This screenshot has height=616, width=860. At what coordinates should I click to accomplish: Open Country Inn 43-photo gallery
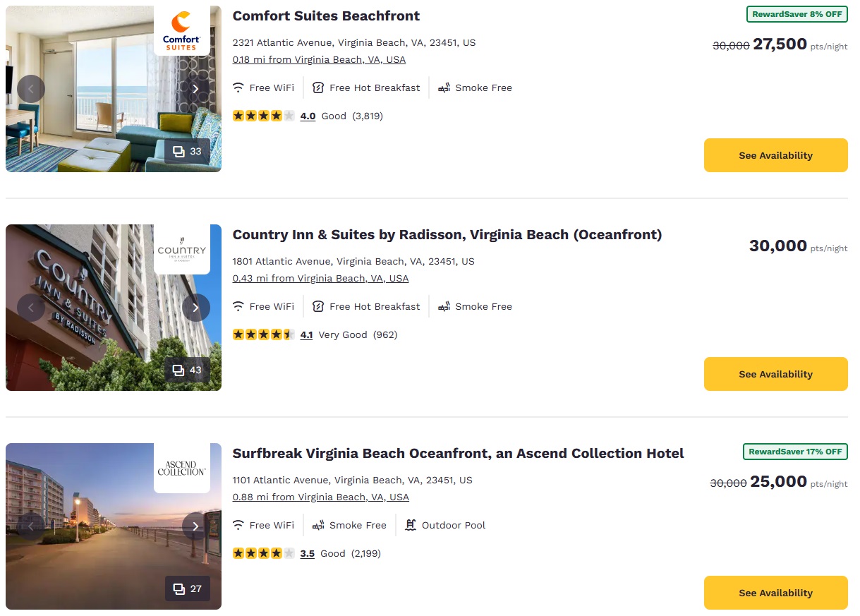(x=188, y=370)
